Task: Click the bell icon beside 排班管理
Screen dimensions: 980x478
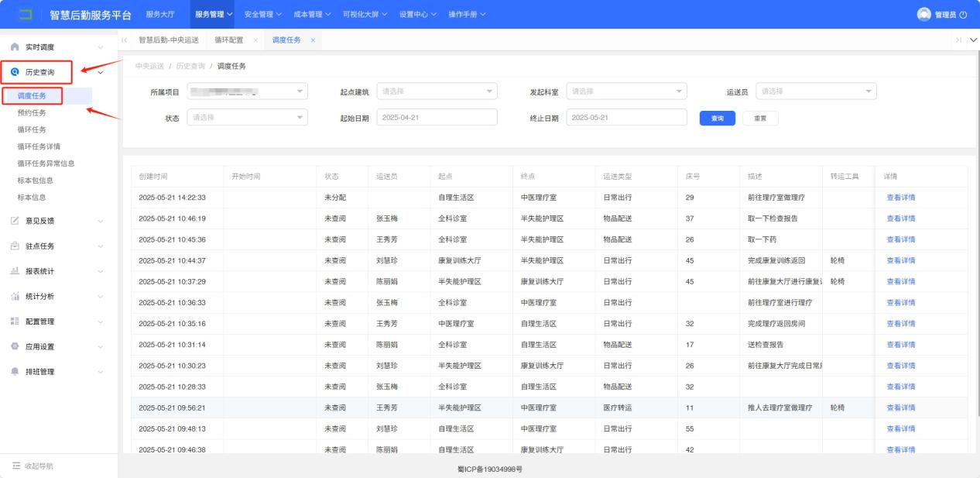Action: coord(15,372)
